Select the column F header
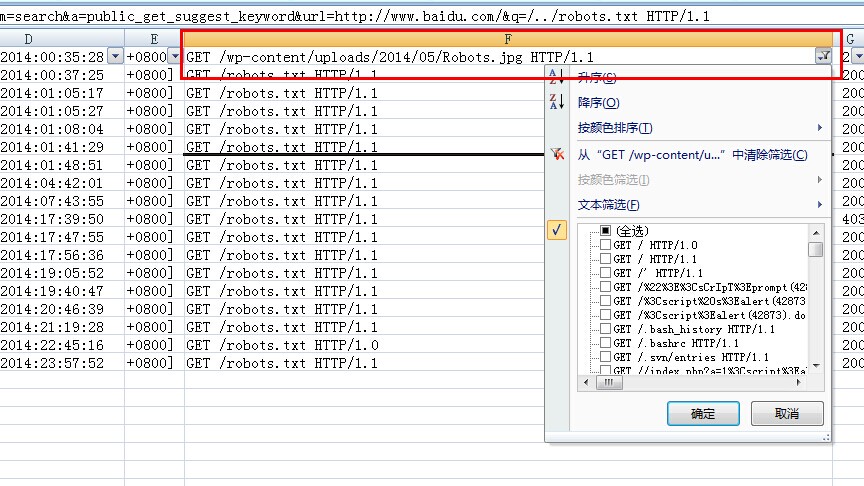864x486 pixels. pos(508,38)
